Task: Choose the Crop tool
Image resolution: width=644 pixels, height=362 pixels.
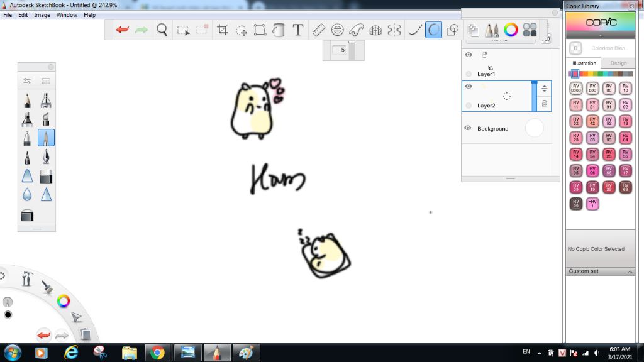Action: point(222,30)
